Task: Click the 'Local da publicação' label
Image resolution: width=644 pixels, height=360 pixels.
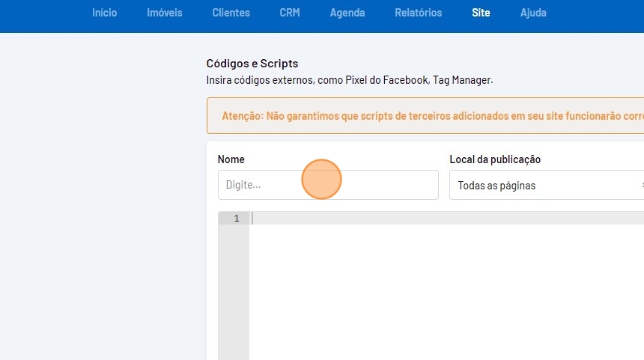Action: (x=494, y=159)
